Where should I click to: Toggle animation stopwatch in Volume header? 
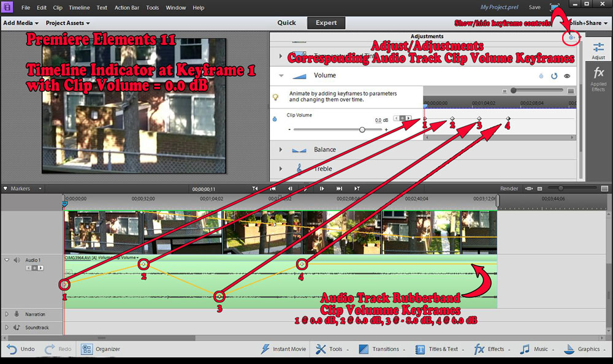click(x=541, y=76)
